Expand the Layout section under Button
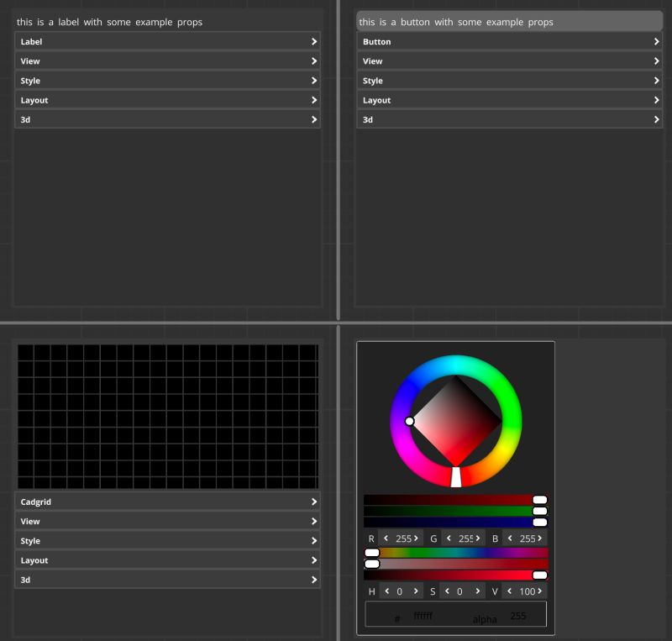Screen dimensions: 672x641 click(508, 100)
